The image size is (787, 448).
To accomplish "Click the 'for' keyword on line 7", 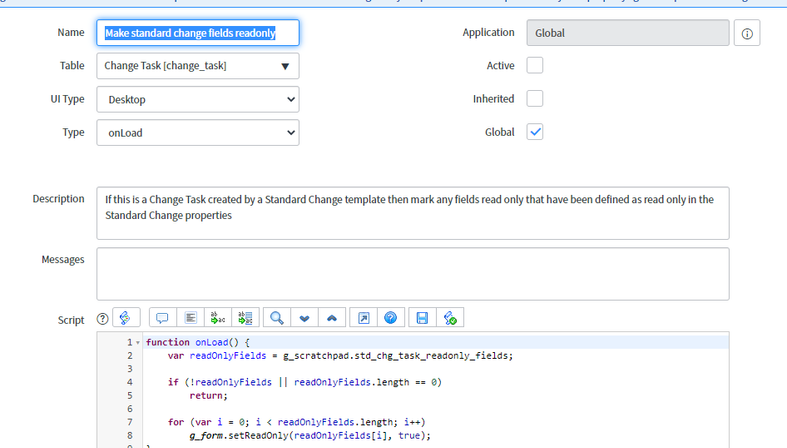I will click(176, 422).
